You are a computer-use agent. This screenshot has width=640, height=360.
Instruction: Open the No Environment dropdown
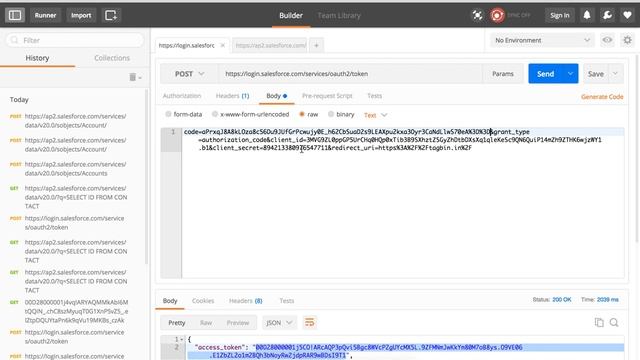541,40
